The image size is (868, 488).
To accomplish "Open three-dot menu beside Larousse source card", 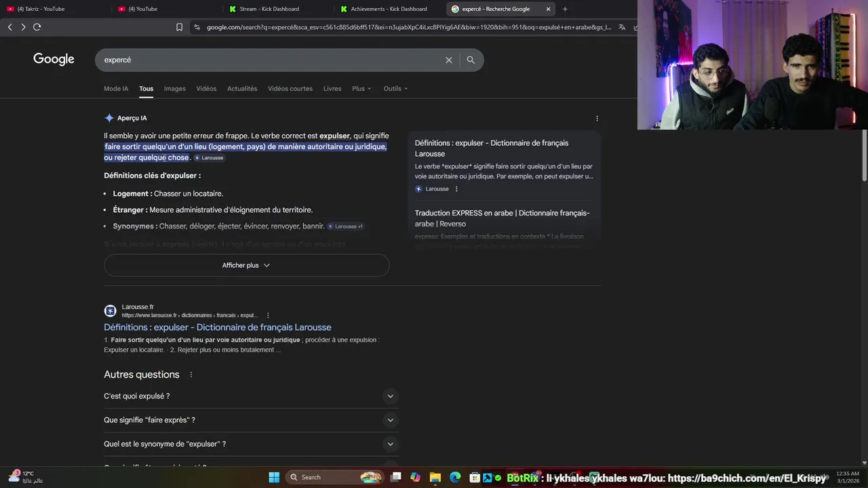I will (456, 189).
